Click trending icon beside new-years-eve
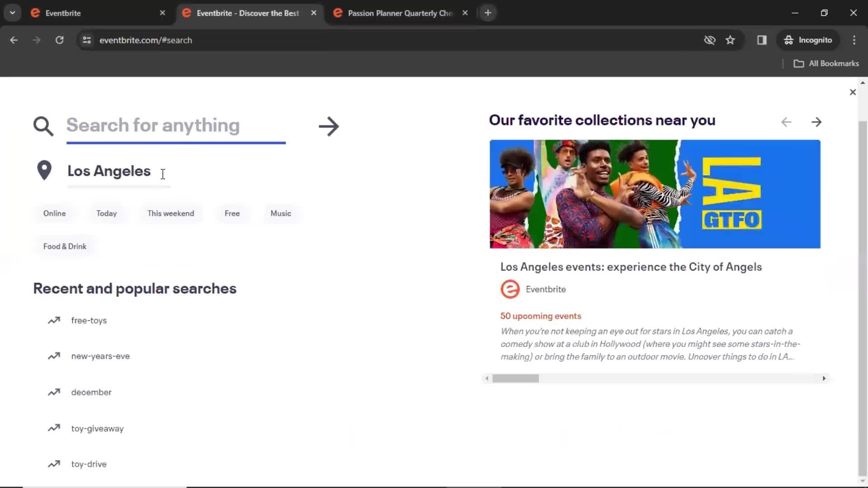This screenshot has height=488, width=868. [x=54, y=356]
